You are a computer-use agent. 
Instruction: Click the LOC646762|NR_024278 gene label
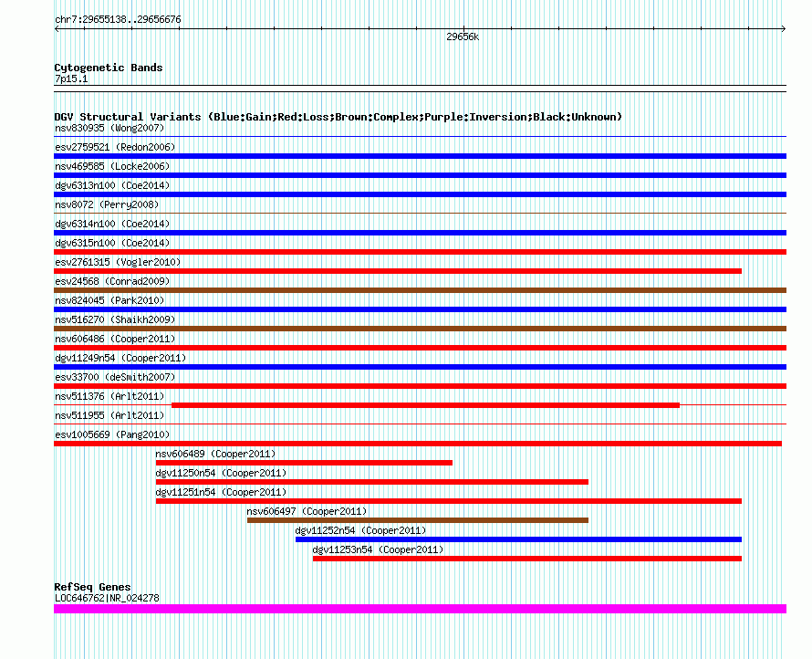107,598
